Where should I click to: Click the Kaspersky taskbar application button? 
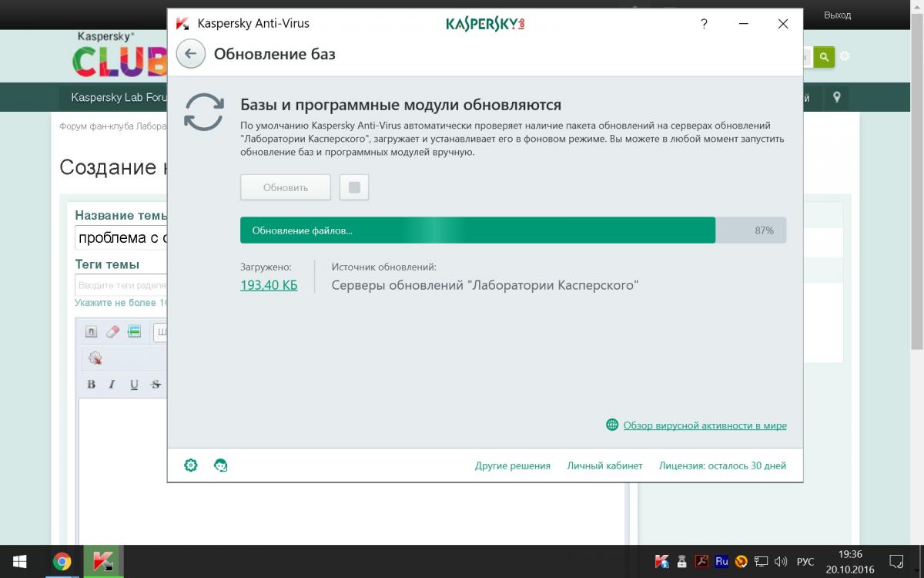point(103,562)
